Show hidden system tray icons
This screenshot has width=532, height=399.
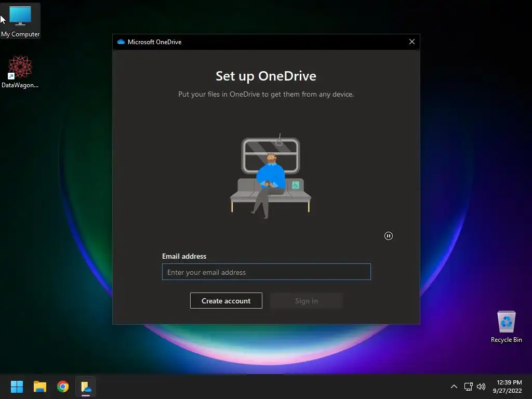point(454,387)
